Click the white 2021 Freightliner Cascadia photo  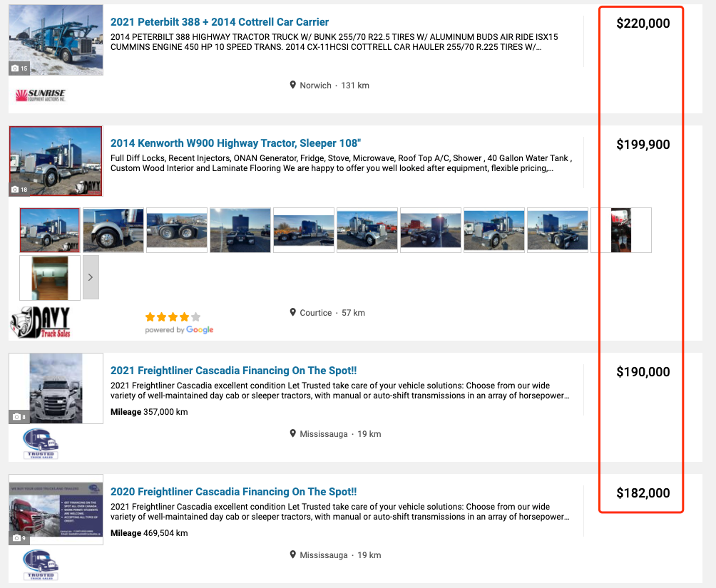coord(56,388)
